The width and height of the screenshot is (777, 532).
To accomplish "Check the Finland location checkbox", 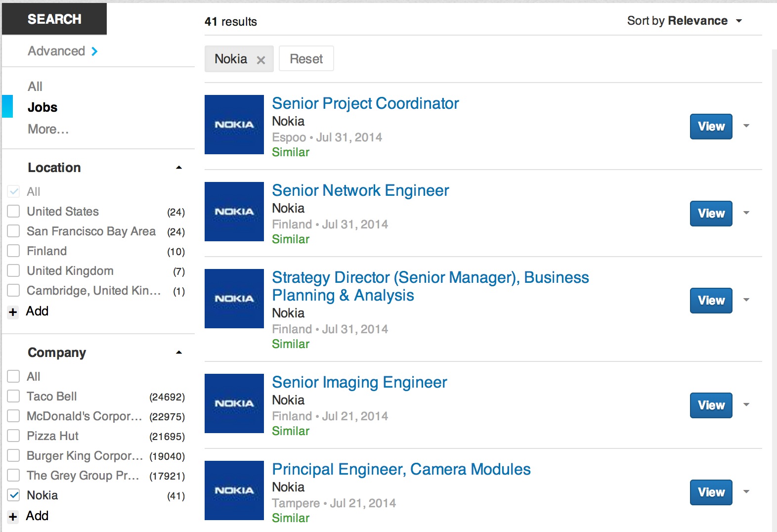I will [13, 251].
